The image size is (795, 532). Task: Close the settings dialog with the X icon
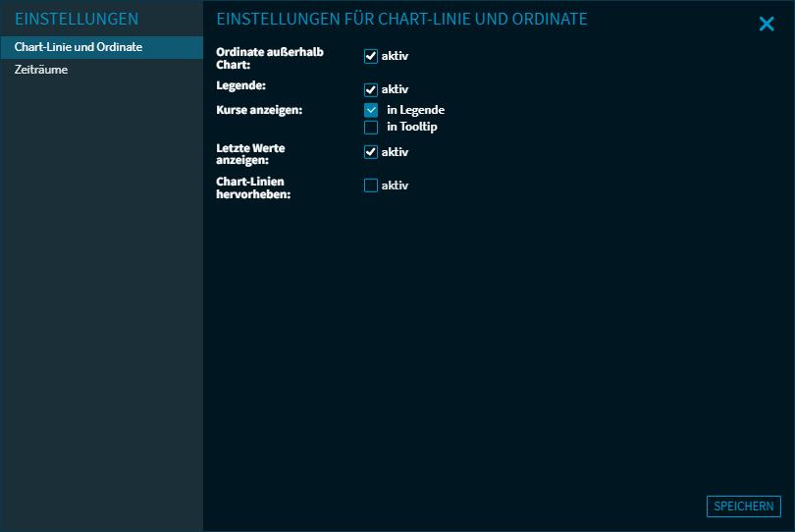click(767, 25)
